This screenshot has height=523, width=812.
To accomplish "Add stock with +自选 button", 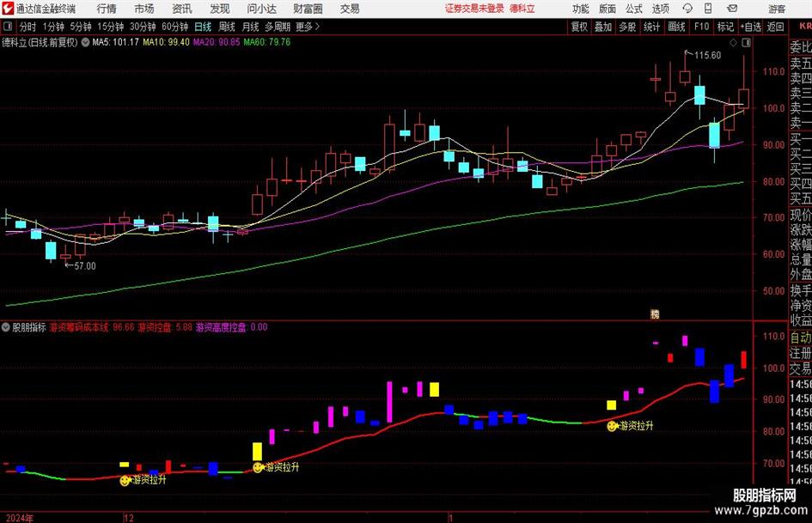I will pos(751,27).
